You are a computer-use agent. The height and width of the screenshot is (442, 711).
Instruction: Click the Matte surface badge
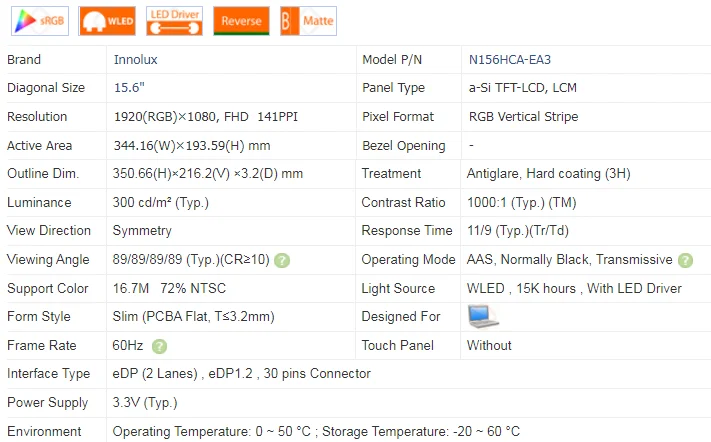(x=308, y=21)
